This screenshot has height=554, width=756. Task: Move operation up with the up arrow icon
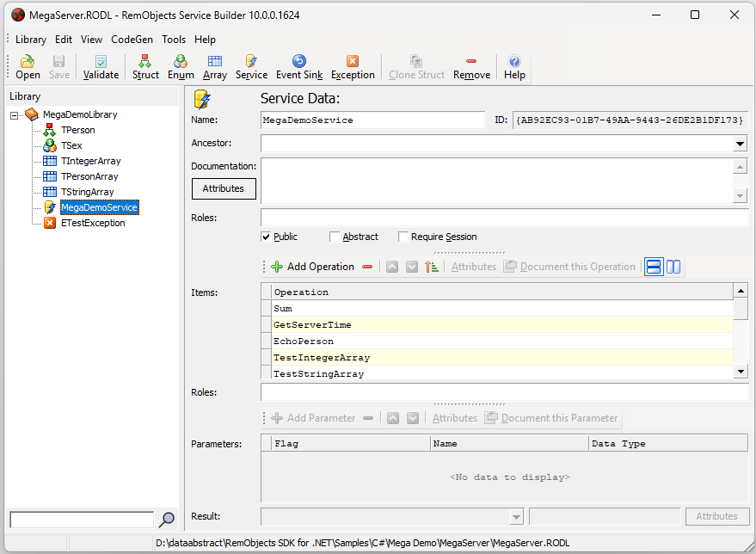tap(392, 267)
